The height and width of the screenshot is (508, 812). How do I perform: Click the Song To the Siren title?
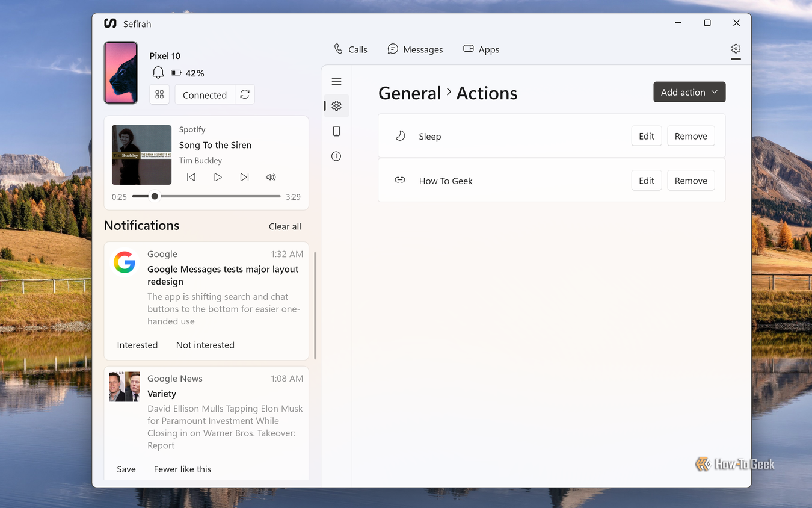(x=215, y=145)
